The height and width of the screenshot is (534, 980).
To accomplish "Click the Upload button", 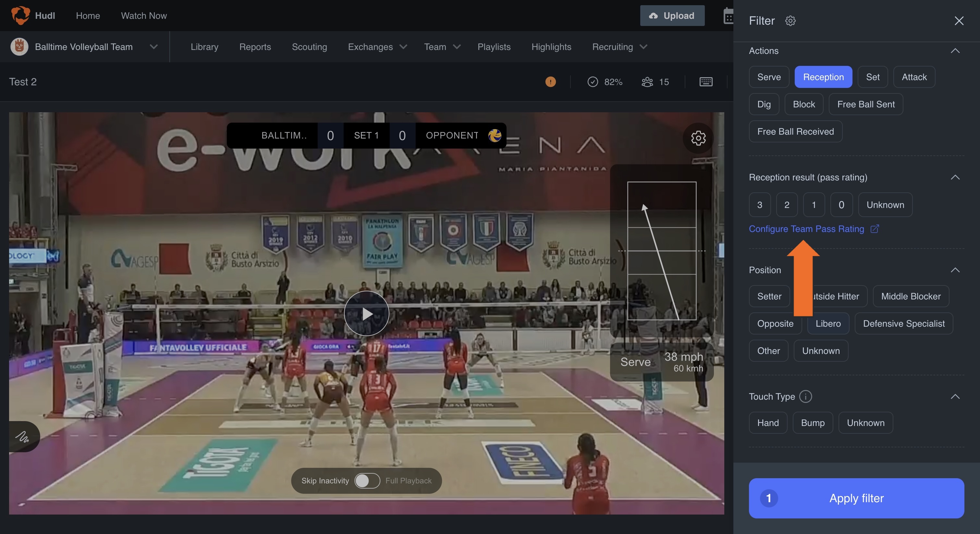I will point(672,16).
